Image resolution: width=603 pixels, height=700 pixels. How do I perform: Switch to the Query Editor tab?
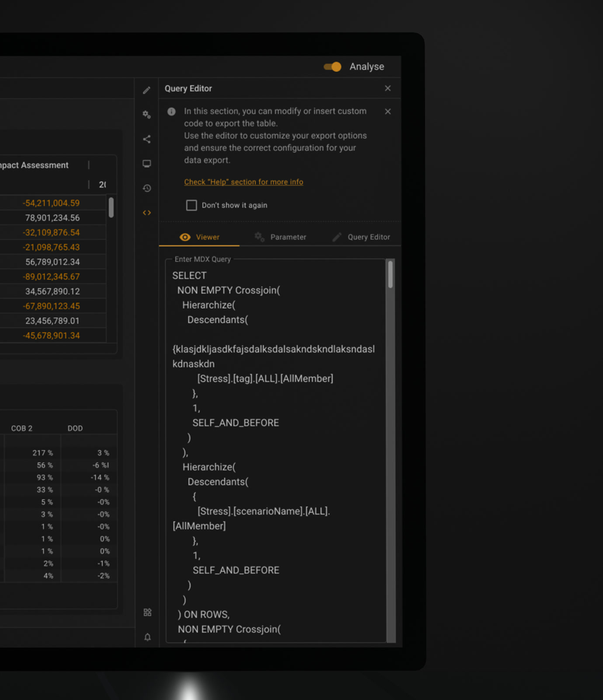coord(361,237)
